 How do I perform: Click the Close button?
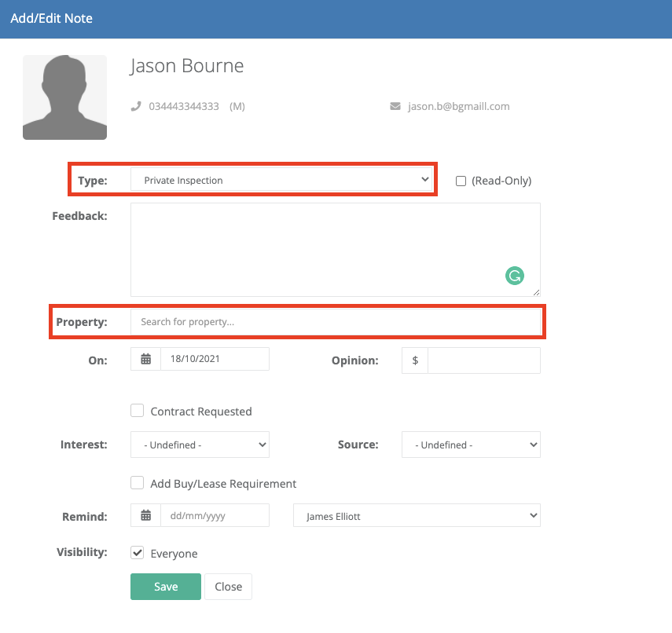pyautogui.click(x=228, y=587)
